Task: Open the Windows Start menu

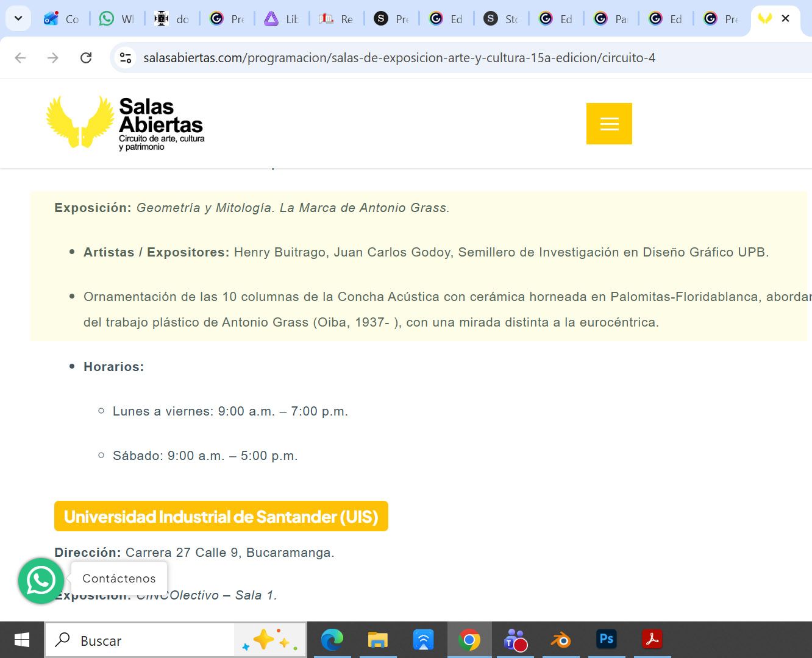Action: click(x=22, y=640)
